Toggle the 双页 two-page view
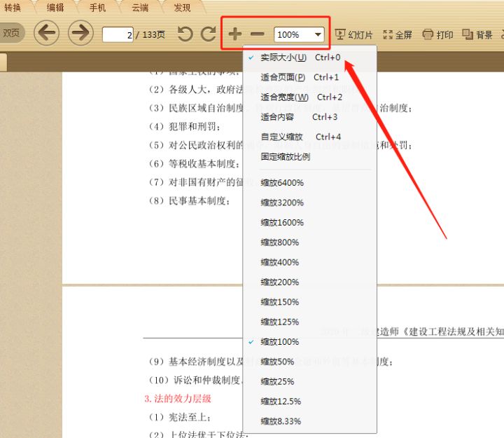Image resolution: width=504 pixels, height=438 pixels. pos(11,33)
